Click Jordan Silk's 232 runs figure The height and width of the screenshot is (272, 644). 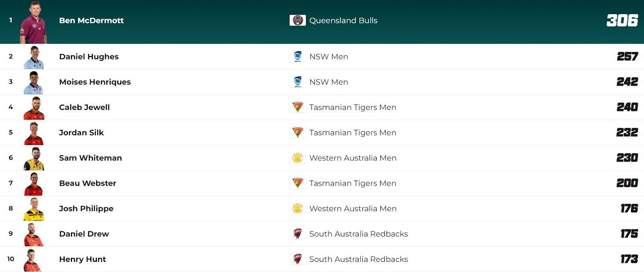coord(627,132)
